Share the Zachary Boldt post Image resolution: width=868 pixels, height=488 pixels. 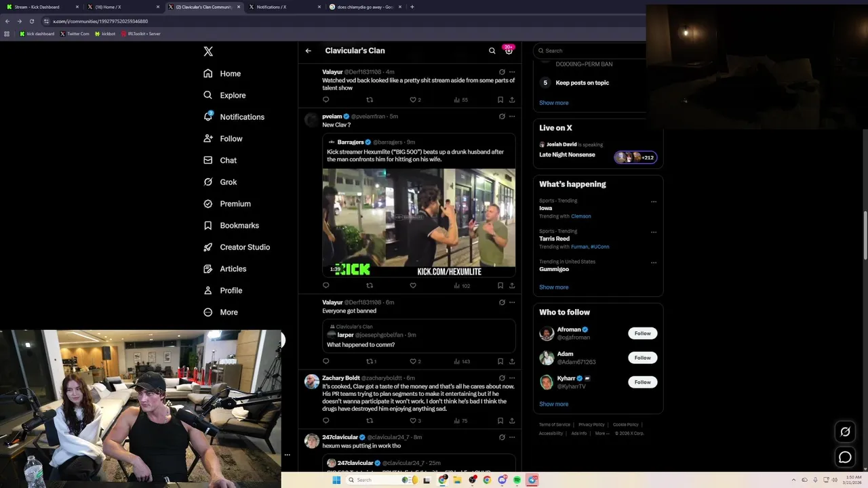[x=512, y=421]
